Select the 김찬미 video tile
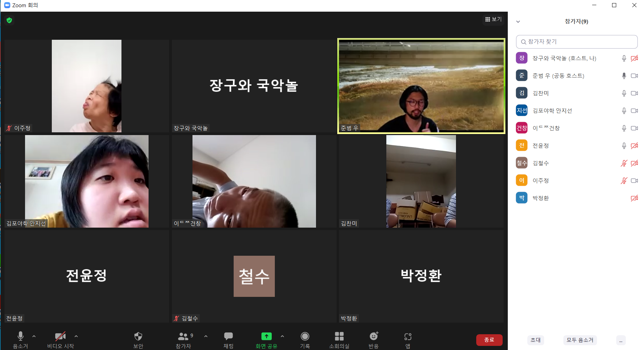The height and width of the screenshot is (350, 644). pos(421,181)
